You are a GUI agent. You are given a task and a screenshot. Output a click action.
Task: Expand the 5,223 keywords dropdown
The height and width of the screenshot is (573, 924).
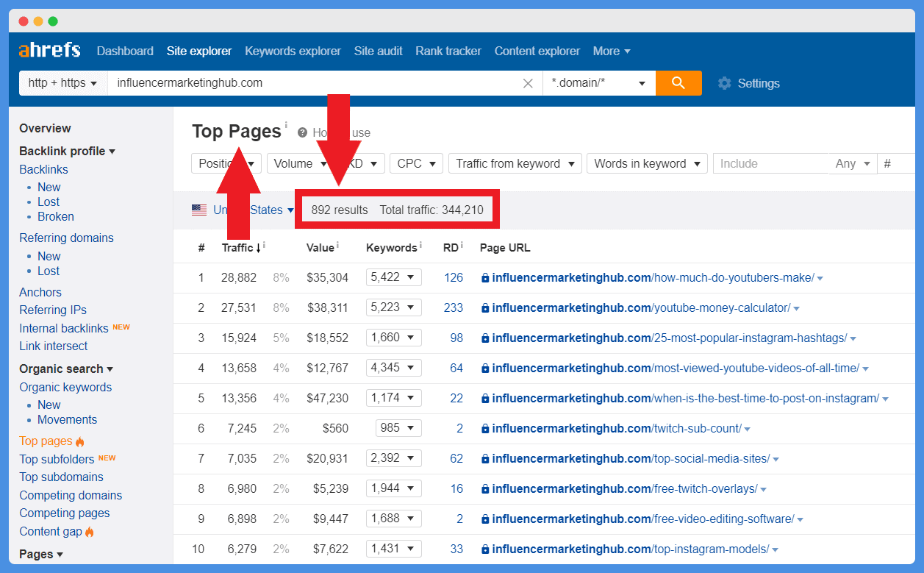393,307
